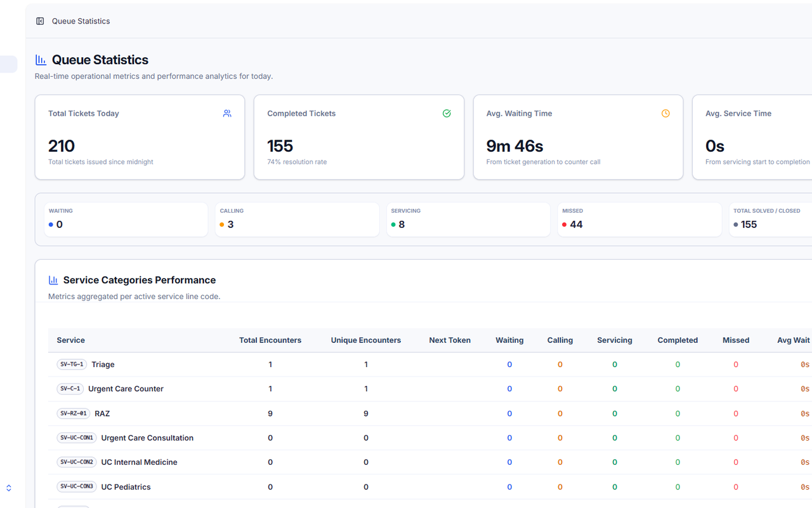Select the SV-RZ-01 RAZ code badge
This screenshot has width=812, height=508.
tap(74, 413)
